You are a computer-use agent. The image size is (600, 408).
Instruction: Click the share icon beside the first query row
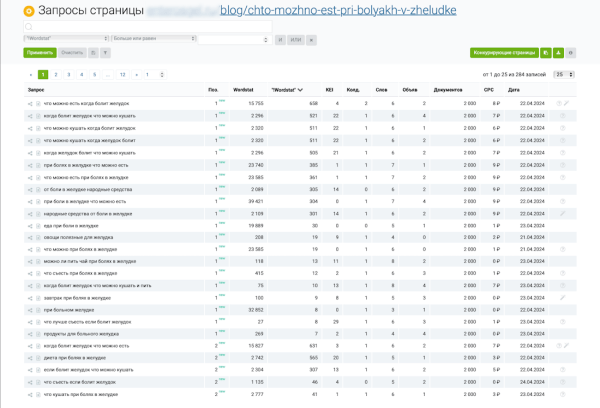[x=30, y=102]
